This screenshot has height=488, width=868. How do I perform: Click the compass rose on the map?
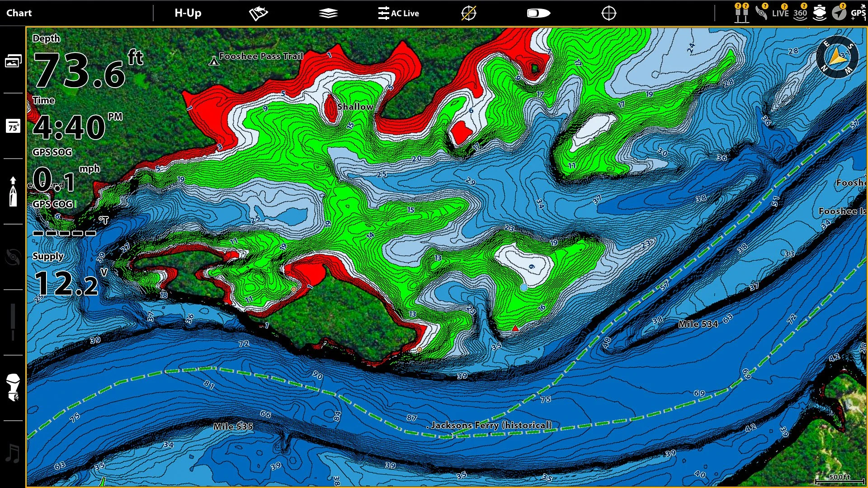click(837, 57)
